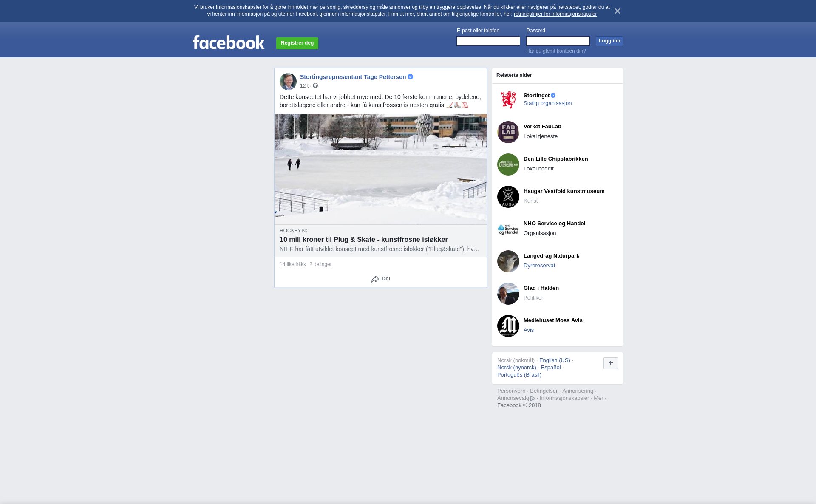Open Glad i Halden's profile picture
Image resolution: width=816 pixels, height=504 pixels.
[508, 294]
